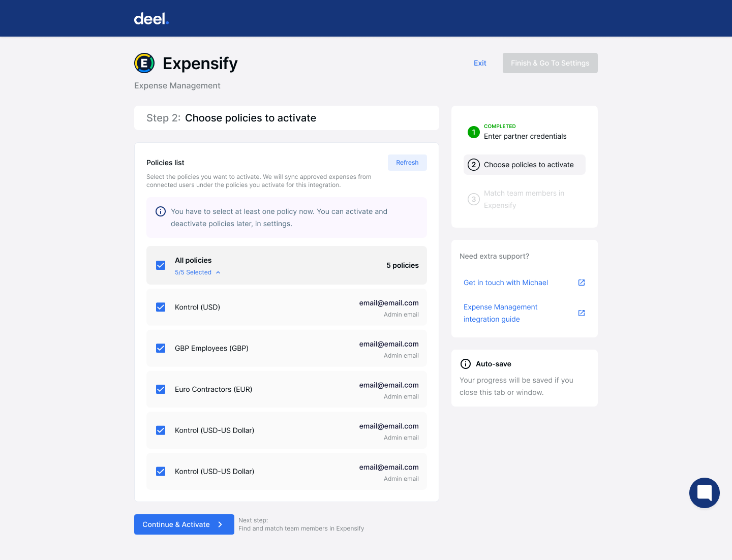
Task: Select Match team members in Expensify step
Action: pyautogui.click(x=525, y=199)
